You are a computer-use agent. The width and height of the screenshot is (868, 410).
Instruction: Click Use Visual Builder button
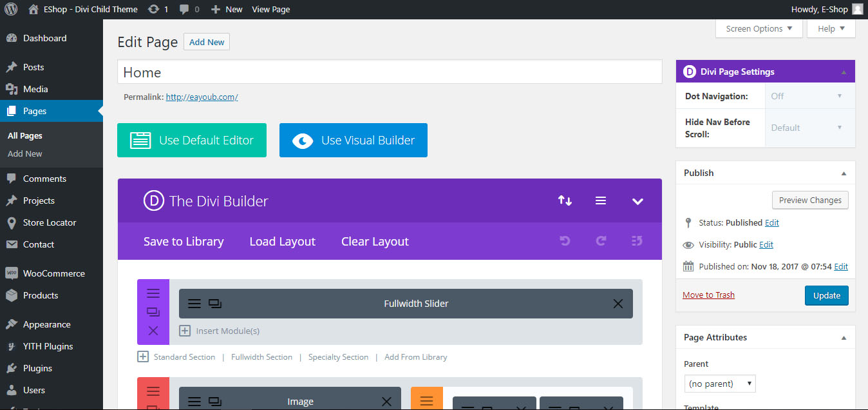pos(354,140)
